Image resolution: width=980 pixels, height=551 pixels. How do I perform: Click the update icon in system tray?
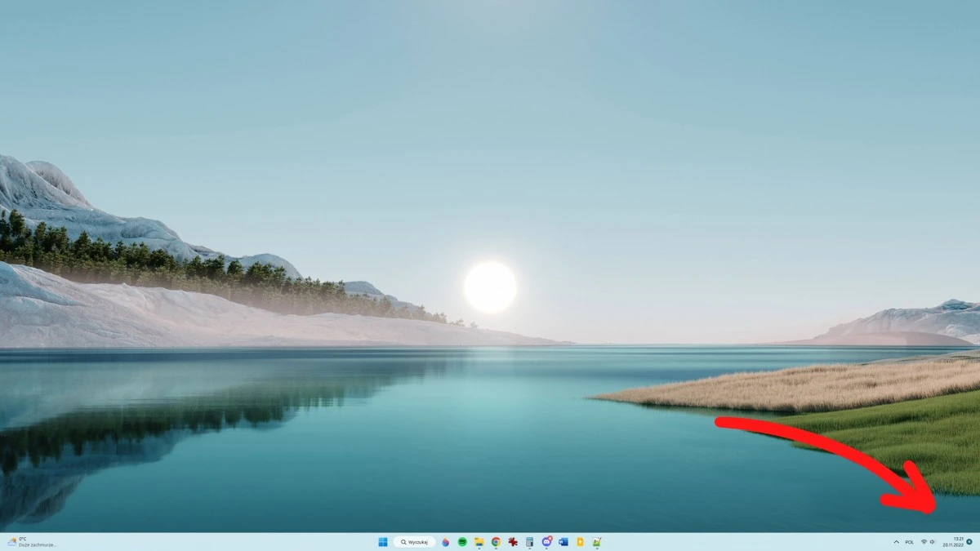[x=932, y=541]
